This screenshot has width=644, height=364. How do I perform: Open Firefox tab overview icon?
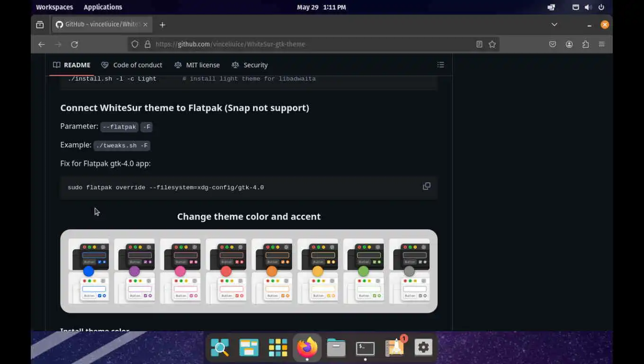pyautogui.click(x=40, y=25)
